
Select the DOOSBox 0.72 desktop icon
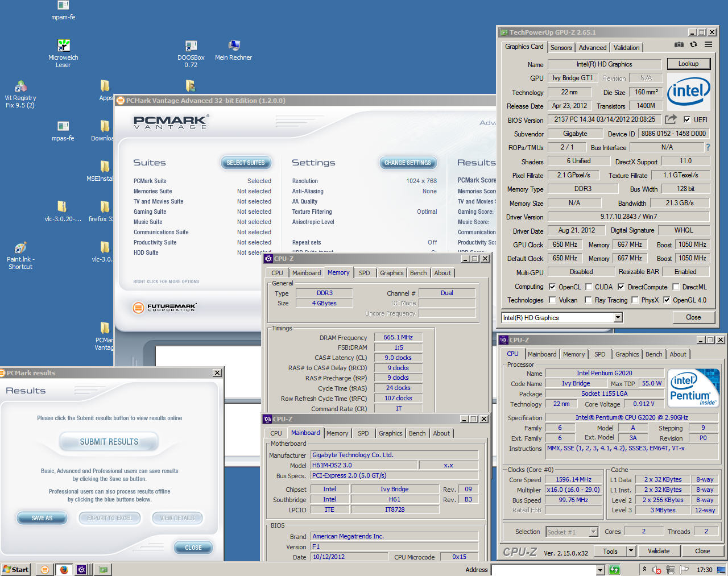[191, 53]
